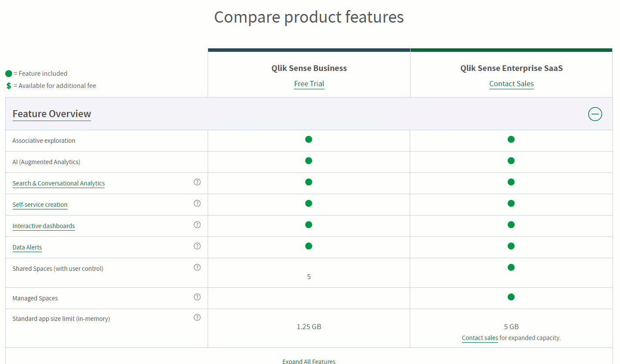The width and height of the screenshot is (620, 364).
Task: Click green dot for Business Associative exploration
Action: tap(309, 139)
